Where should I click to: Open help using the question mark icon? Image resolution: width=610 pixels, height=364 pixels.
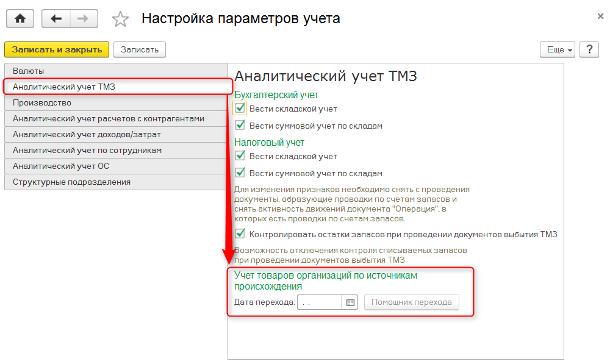pos(589,49)
